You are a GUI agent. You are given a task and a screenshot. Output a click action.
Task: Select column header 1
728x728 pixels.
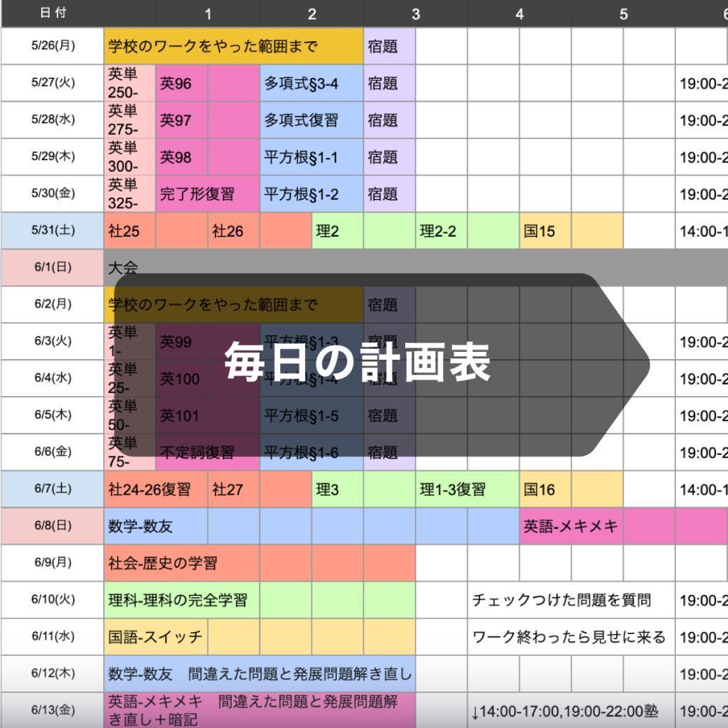[x=208, y=13]
